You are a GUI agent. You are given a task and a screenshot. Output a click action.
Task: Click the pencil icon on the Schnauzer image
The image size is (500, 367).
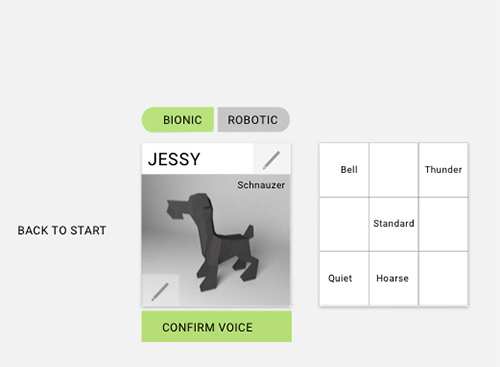click(x=160, y=291)
